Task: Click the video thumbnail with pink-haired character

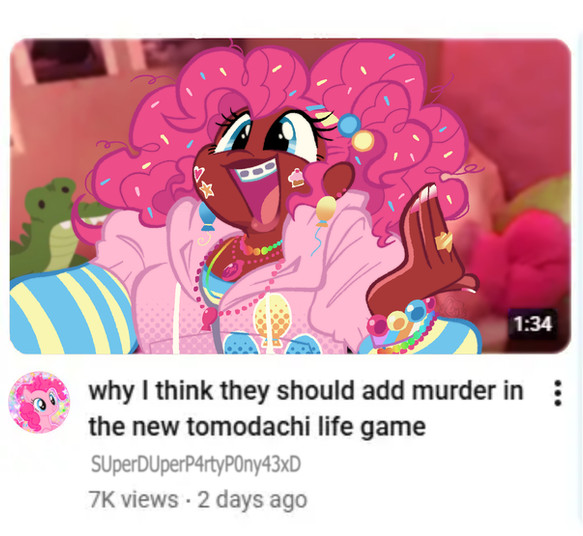Action: click(x=290, y=196)
